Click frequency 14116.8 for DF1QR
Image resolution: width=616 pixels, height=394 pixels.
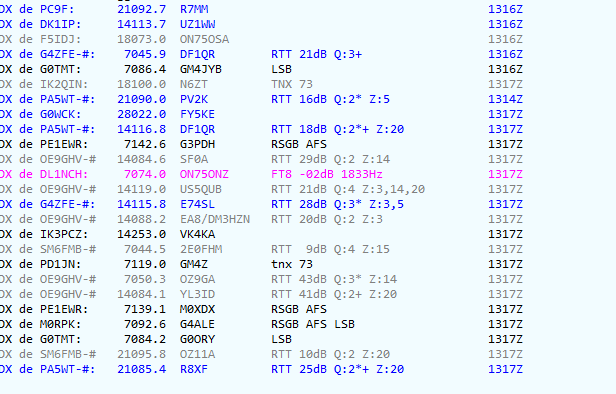pos(141,129)
